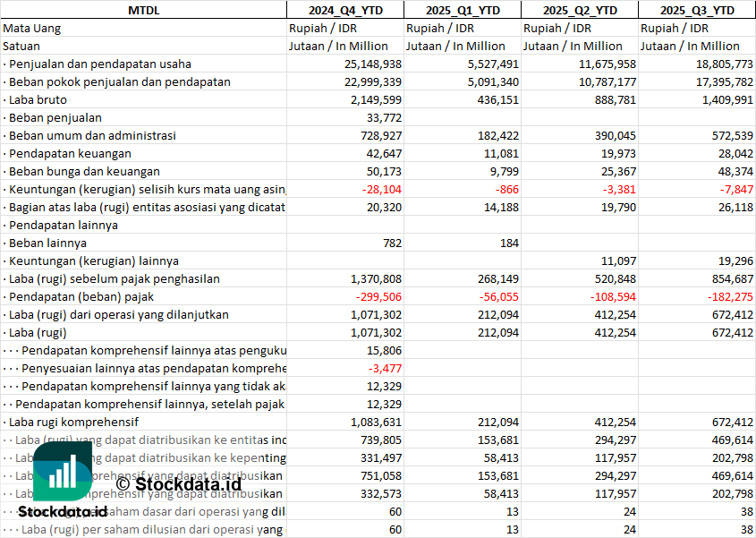Viewport: 756px width, 538px height.
Task: Click the value 332,573
Action: click(381, 493)
